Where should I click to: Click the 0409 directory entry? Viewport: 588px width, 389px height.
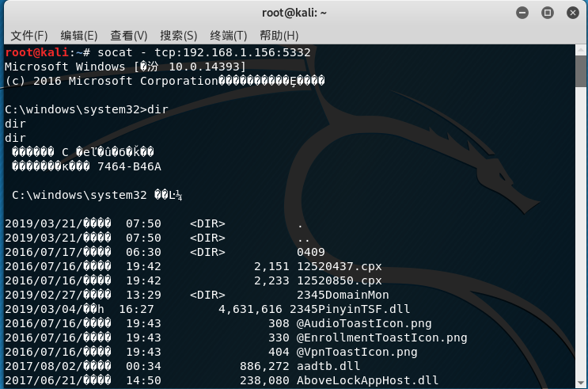(x=311, y=252)
